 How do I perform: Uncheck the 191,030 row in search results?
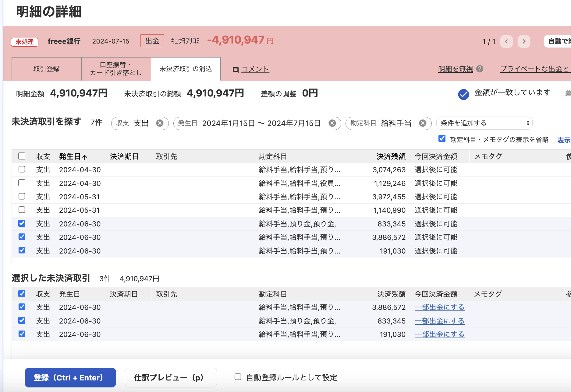pyautogui.click(x=22, y=250)
